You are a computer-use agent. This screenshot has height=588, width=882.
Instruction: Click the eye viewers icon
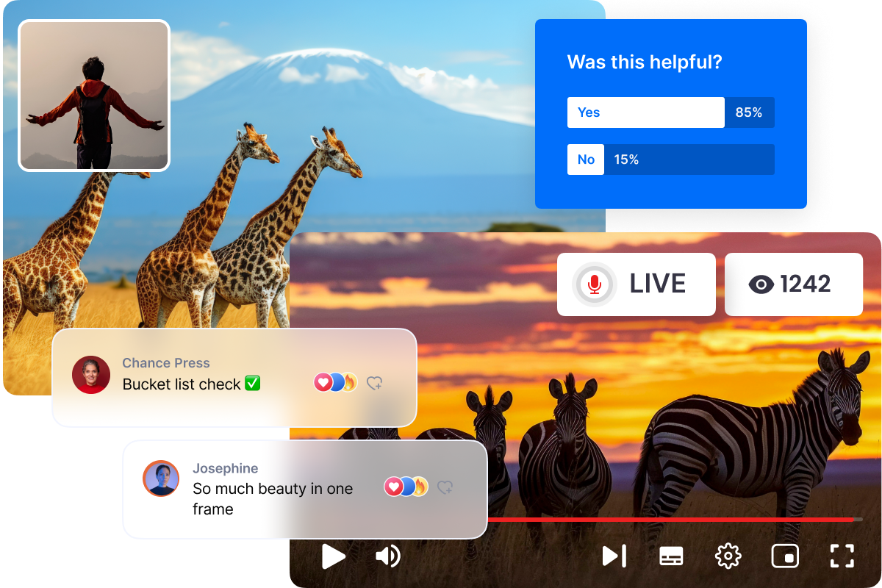pos(761,284)
